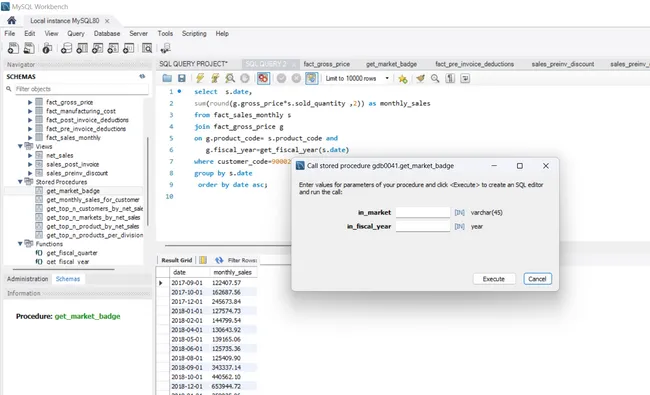Create a new table in active schema
Screen dimensions: 650x395
click(x=82, y=48)
